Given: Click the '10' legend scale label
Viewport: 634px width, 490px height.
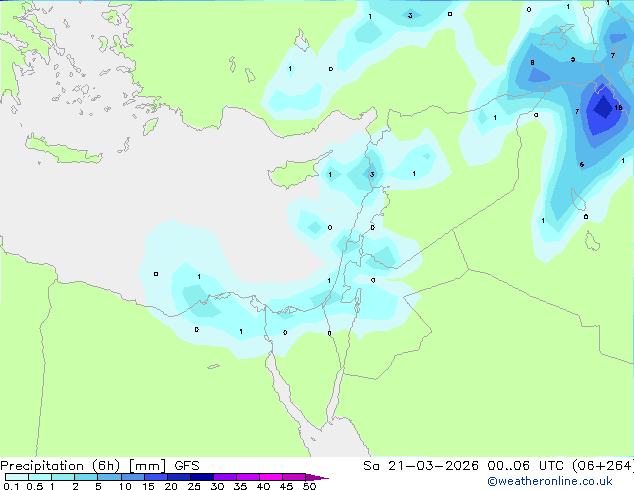Looking at the screenshot, I should 125,486.
